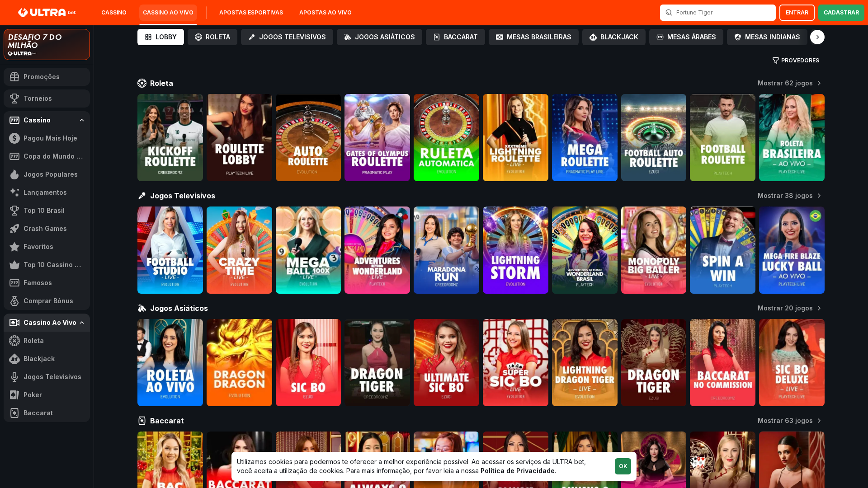This screenshot has width=868, height=488.
Task: Click the sidebar Poker cards icon
Action: click(14, 395)
